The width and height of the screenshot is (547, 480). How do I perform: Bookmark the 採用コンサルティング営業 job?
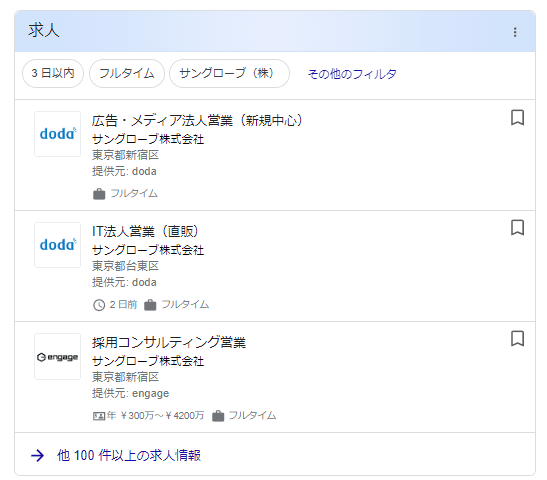[x=517, y=339]
